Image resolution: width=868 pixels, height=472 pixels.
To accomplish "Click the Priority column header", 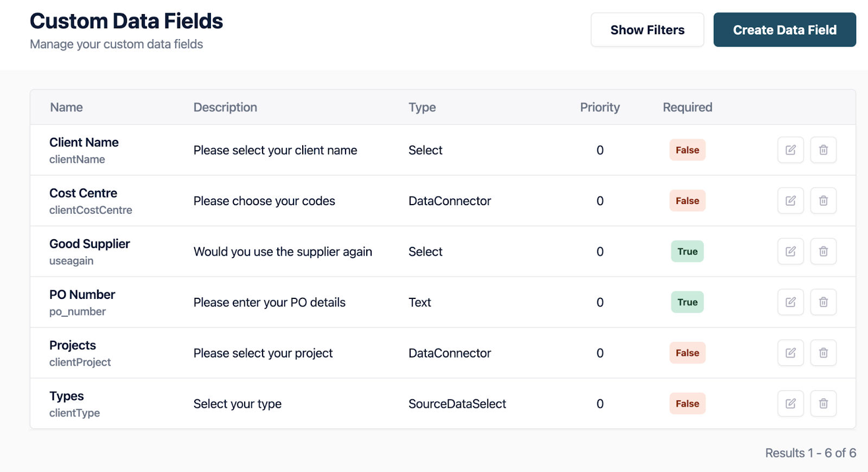I will click(599, 107).
